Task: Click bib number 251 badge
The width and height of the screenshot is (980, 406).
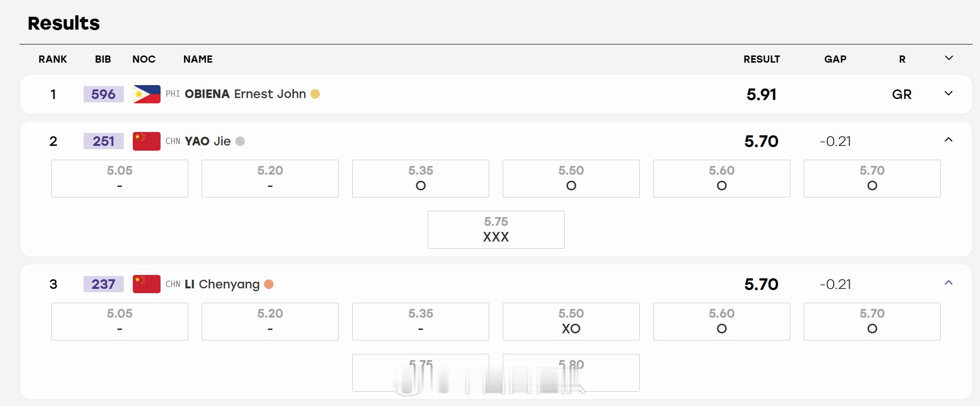Action: 104,142
